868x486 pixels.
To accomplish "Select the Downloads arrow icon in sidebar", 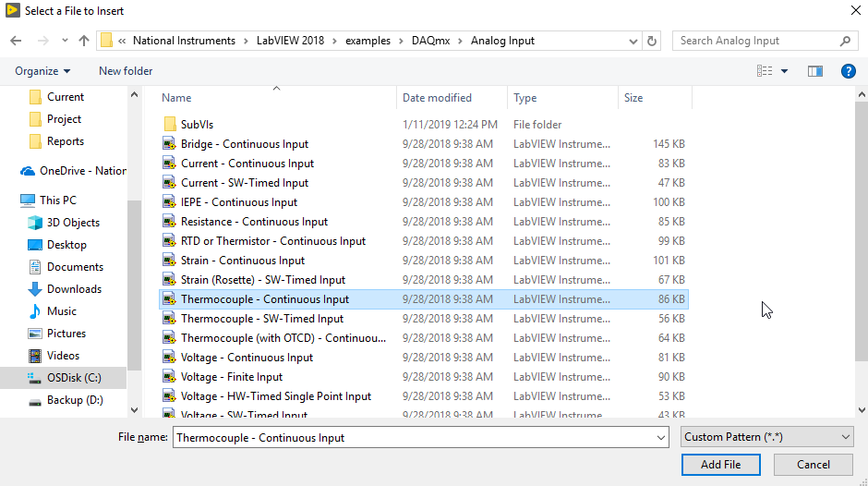I will pos(35,288).
